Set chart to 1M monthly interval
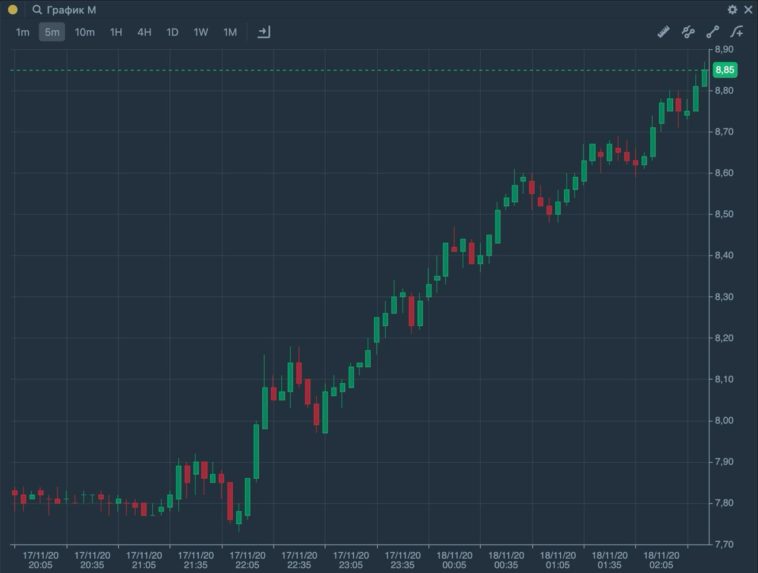Image resolution: width=758 pixels, height=573 pixels. point(230,32)
